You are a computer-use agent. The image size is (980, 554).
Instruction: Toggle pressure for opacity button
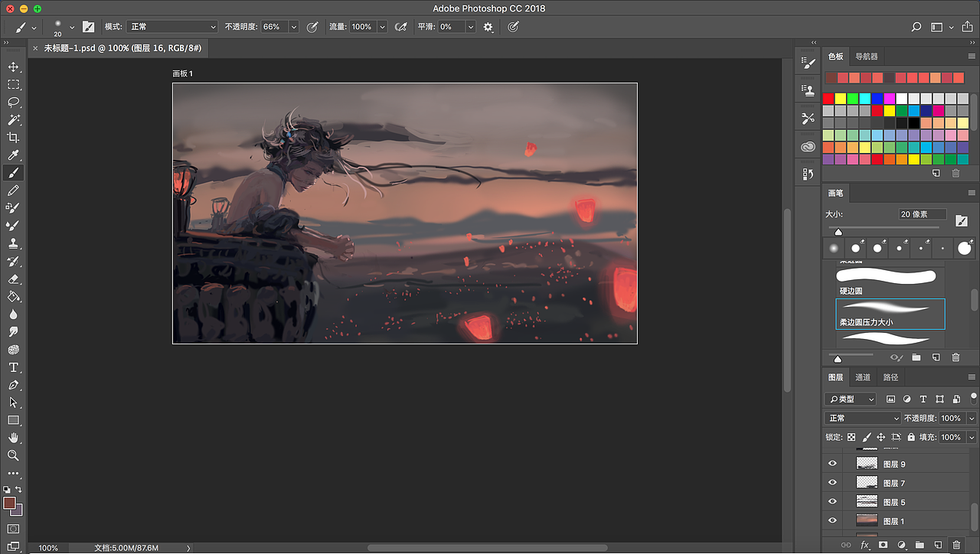point(312,27)
